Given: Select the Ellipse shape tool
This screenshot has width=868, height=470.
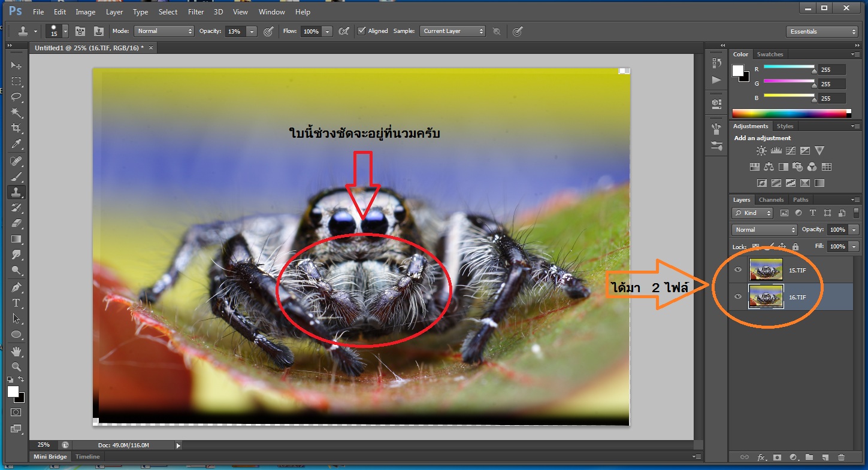Looking at the screenshot, I should click(x=17, y=334).
